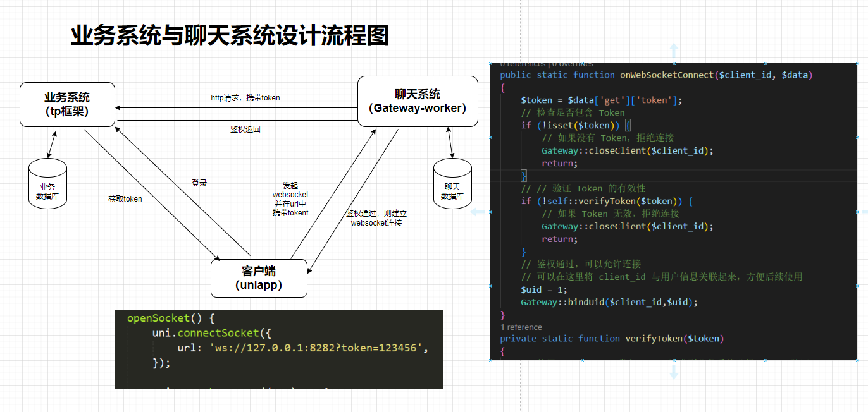Select the 业务数据库 cylinder shape
Viewport: 868px width, 412px height.
pyautogui.click(x=47, y=183)
